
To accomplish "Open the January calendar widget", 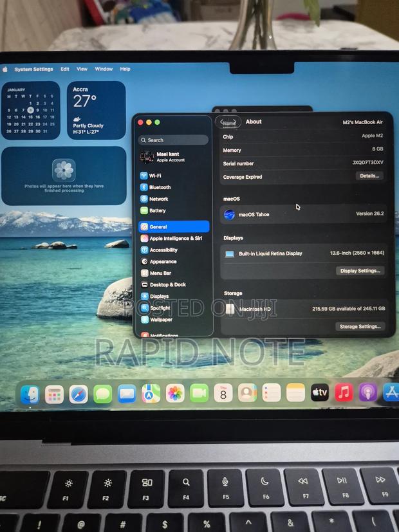I will coord(30,110).
